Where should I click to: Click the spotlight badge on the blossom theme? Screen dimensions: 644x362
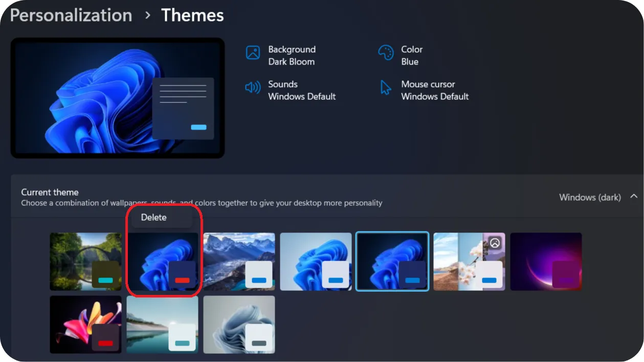495,243
